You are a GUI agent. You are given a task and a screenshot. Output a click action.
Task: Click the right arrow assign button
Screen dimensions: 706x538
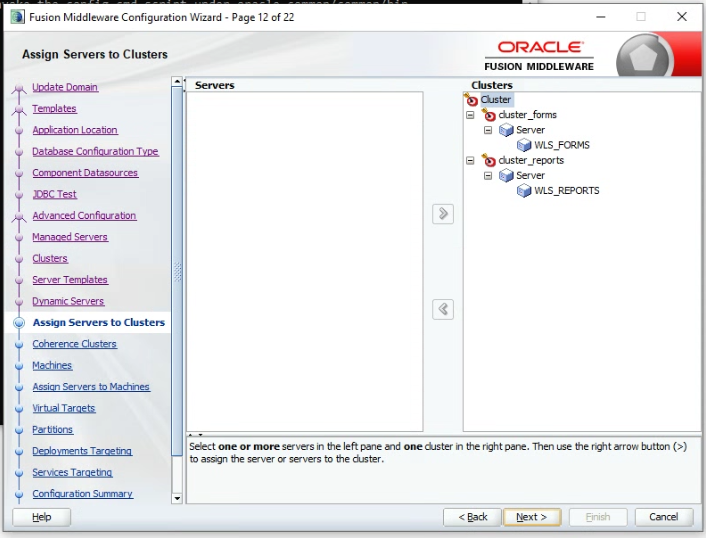click(443, 214)
